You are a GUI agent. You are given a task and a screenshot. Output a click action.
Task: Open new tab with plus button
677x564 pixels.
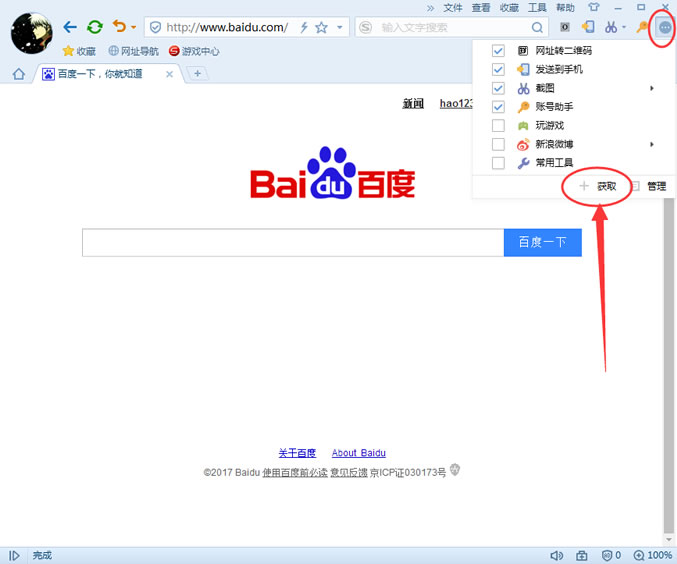(x=198, y=73)
